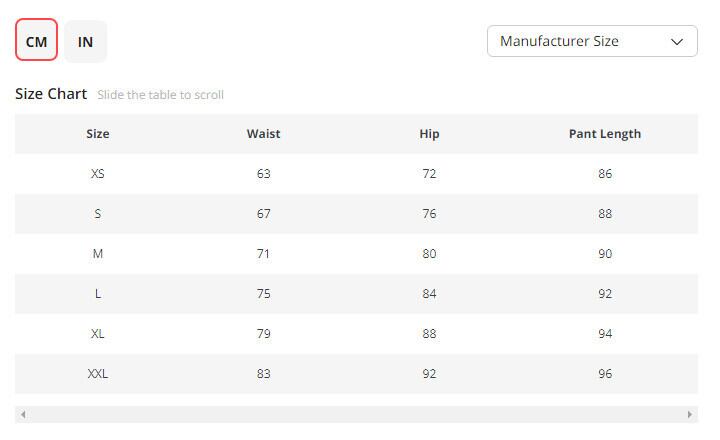
Task: Select the S size row label
Action: pos(98,214)
